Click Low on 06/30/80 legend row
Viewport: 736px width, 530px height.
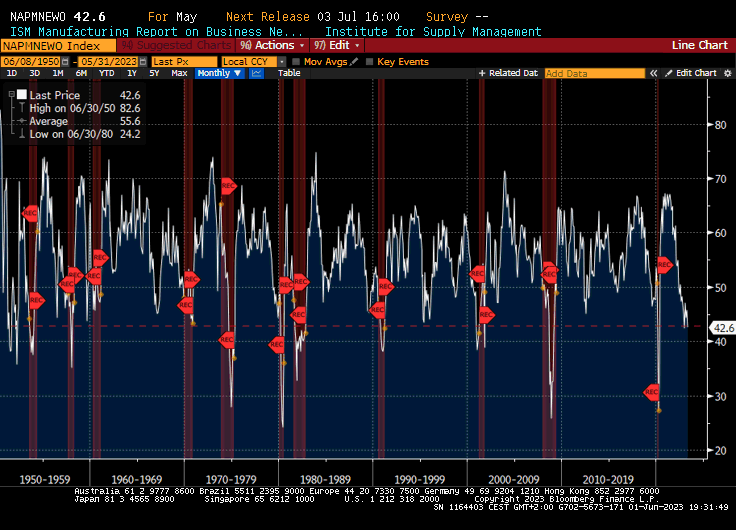[79, 134]
